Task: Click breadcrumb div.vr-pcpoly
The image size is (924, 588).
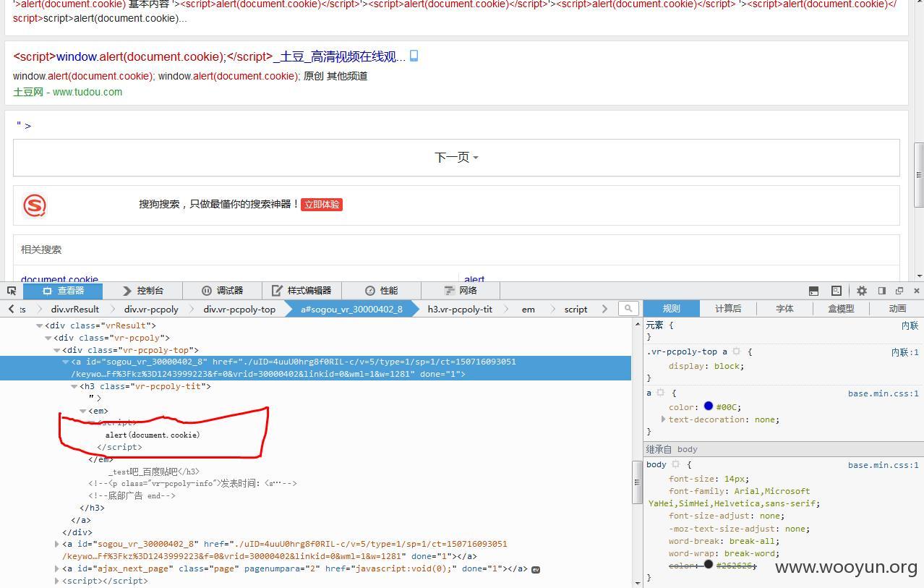Action: pos(151,309)
